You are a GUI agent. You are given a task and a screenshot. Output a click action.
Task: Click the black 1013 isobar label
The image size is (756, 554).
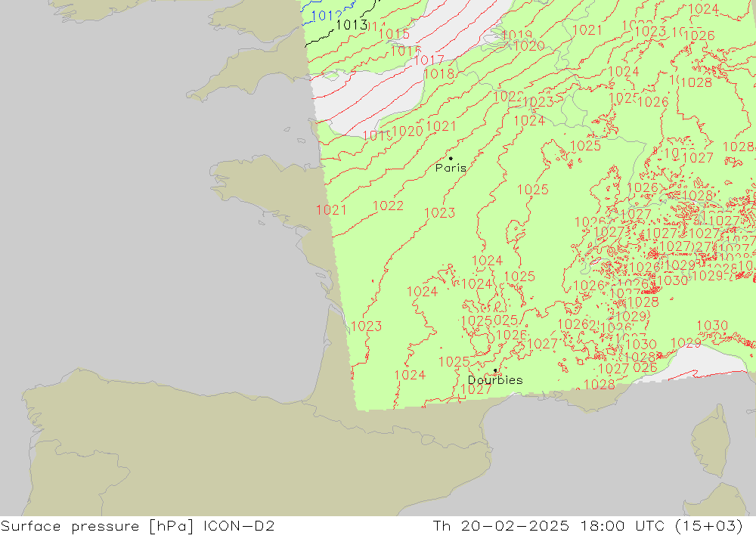[352, 25]
